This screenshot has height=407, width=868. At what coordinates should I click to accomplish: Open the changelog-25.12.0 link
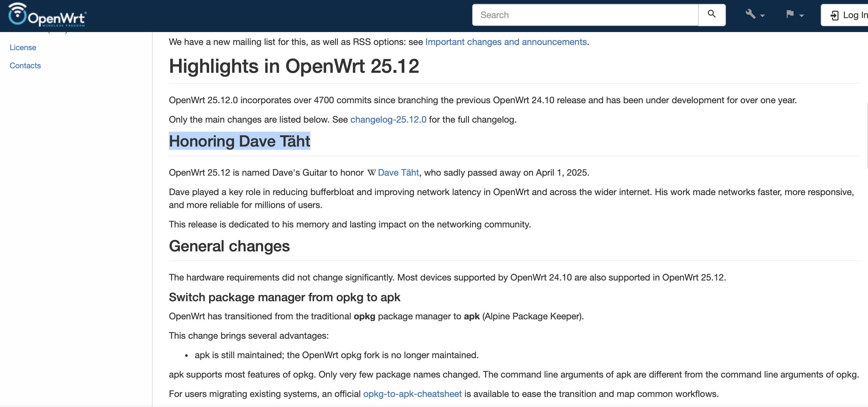[388, 120]
